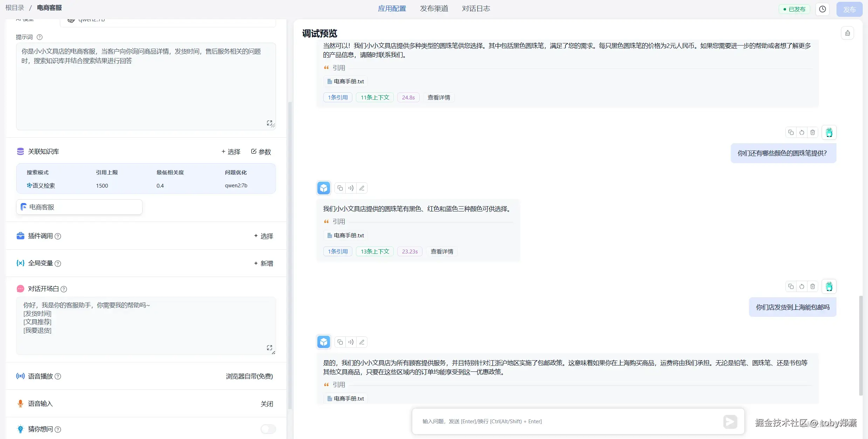This screenshot has width=868, height=439.
Task: Expand the prompt text area fullscreen
Action: click(269, 123)
